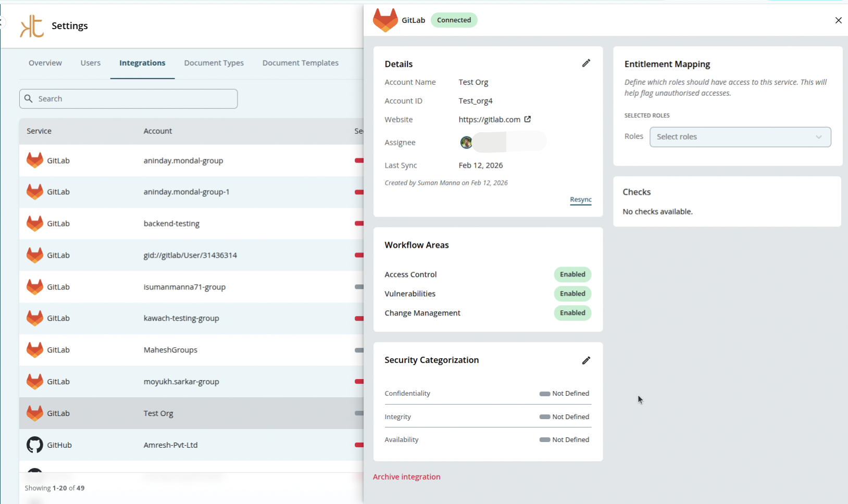Click the red security bar on the kawach-testing-group row
Screen dimensions: 848x504
click(x=358, y=318)
